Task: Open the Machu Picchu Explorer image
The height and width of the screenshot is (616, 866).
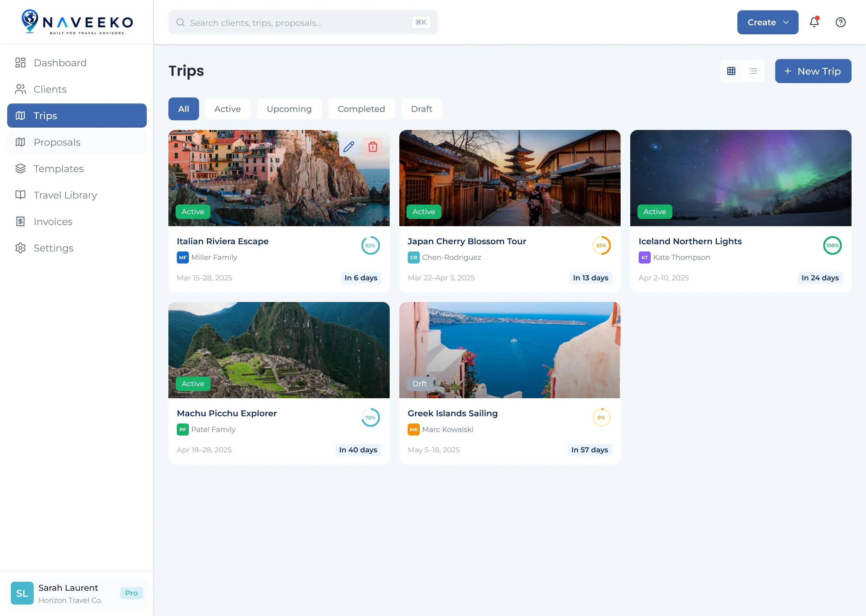Action: pyautogui.click(x=279, y=350)
